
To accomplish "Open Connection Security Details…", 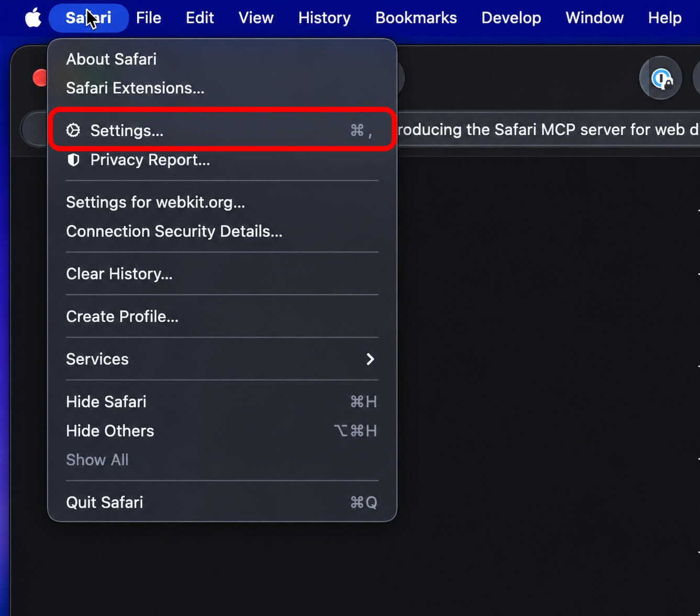I will [222, 231].
